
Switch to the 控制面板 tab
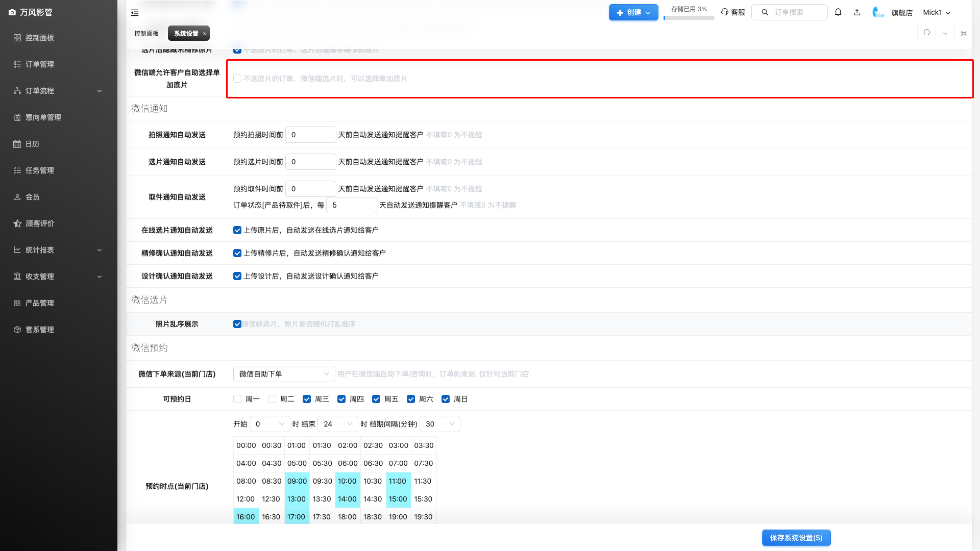tap(146, 34)
